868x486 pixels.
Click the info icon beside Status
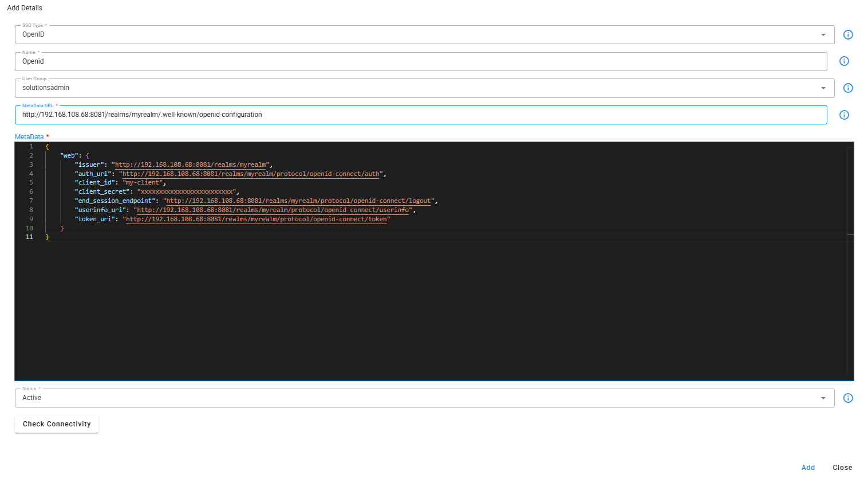[848, 398]
